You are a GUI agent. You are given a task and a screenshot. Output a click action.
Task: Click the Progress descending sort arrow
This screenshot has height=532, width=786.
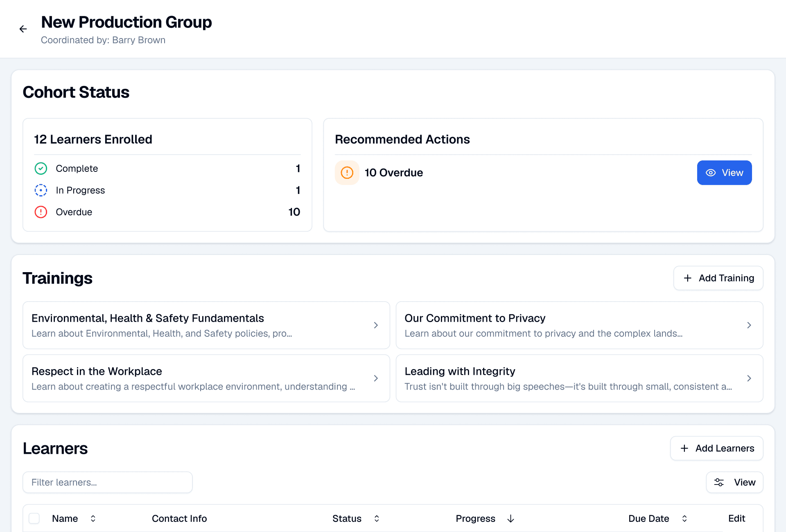tap(510, 518)
